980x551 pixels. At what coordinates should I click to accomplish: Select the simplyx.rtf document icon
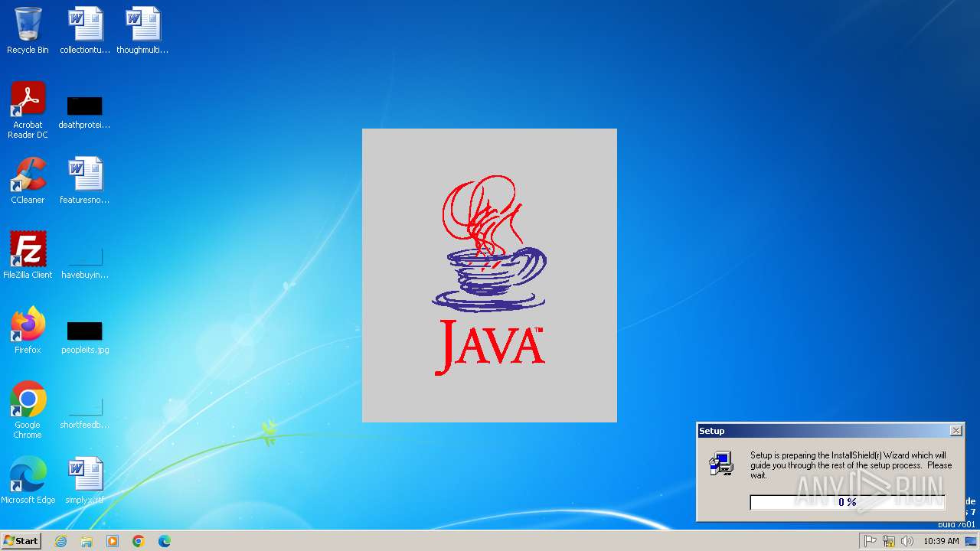85,481
